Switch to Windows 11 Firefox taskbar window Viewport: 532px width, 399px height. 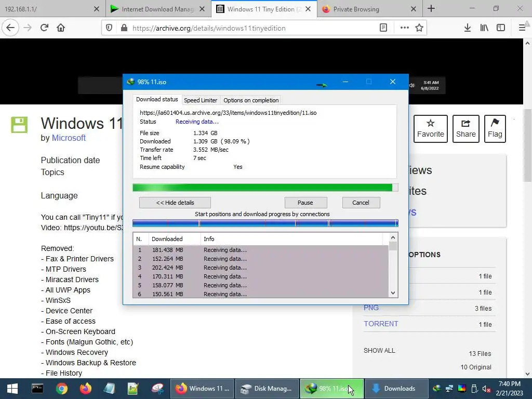tap(202, 389)
